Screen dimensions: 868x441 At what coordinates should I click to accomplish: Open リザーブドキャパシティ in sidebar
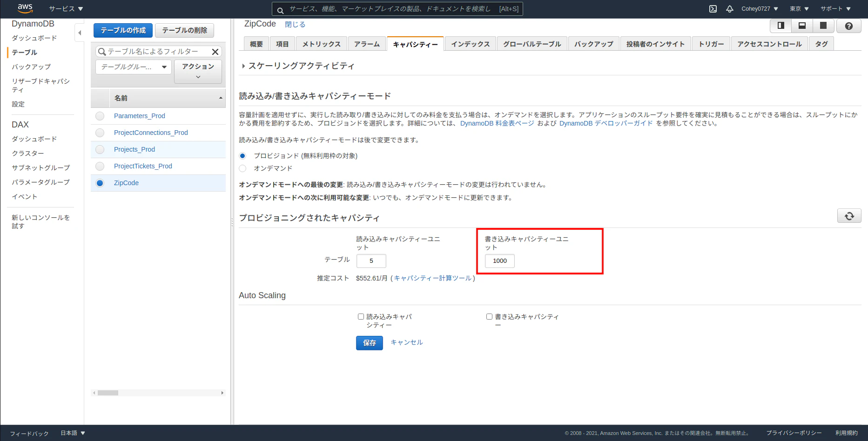click(40, 86)
